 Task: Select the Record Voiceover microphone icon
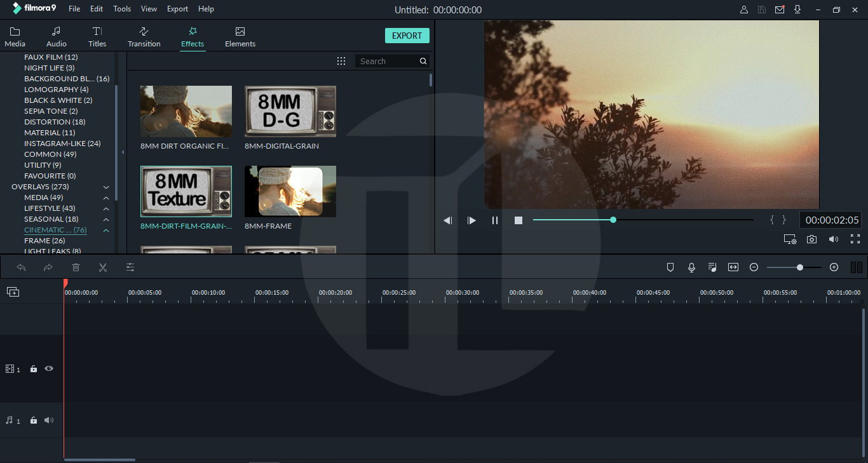tap(691, 267)
